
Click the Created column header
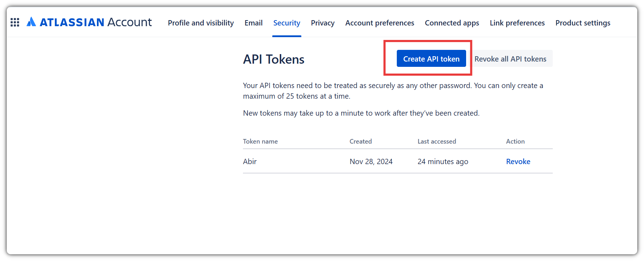tap(361, 141)
